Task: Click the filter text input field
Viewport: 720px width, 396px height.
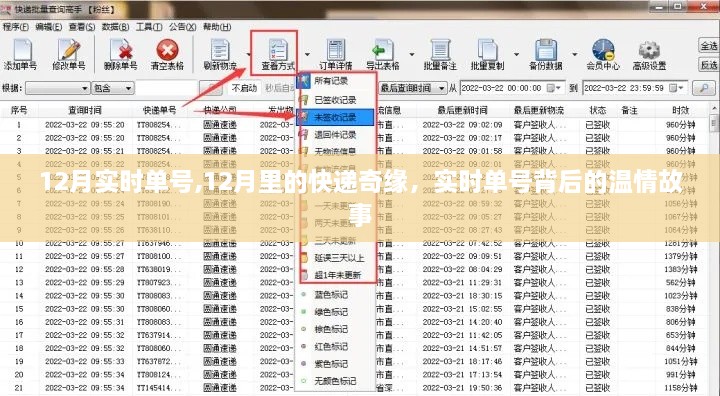Action: coord(167,88)
